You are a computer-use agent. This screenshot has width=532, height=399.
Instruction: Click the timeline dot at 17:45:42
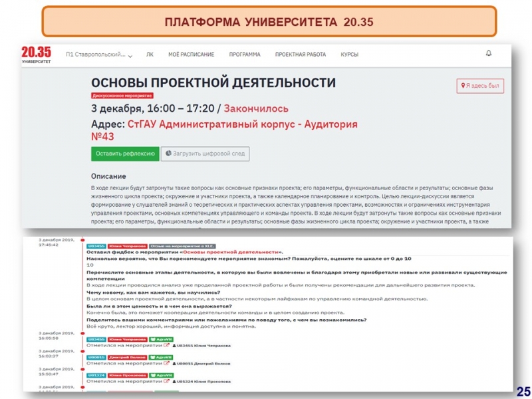coord(82,240)
